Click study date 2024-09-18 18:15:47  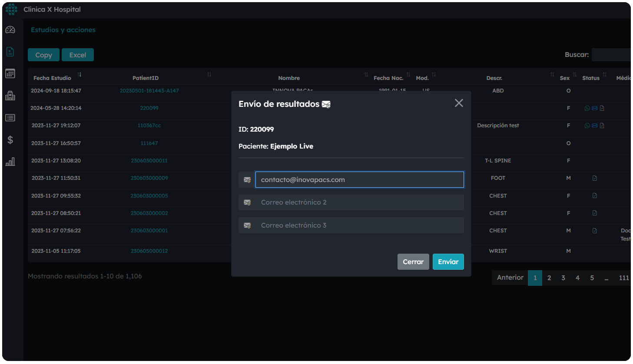[56, 91]
